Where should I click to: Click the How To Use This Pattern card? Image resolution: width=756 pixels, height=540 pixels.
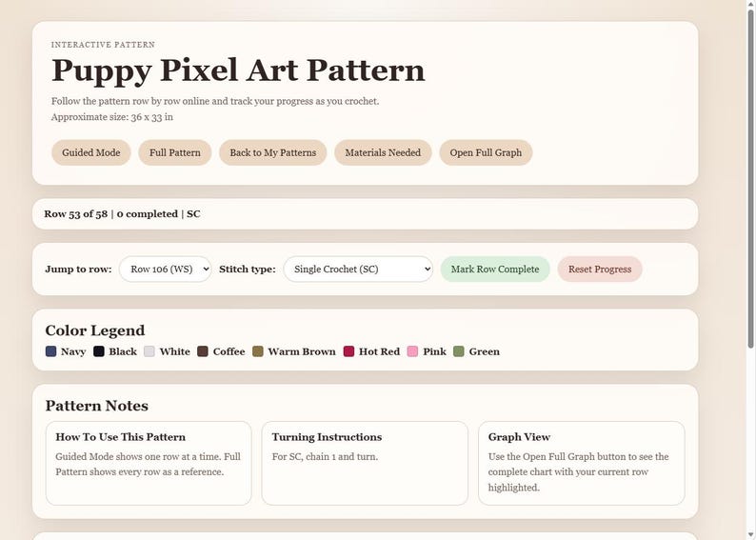coord(149,464)
